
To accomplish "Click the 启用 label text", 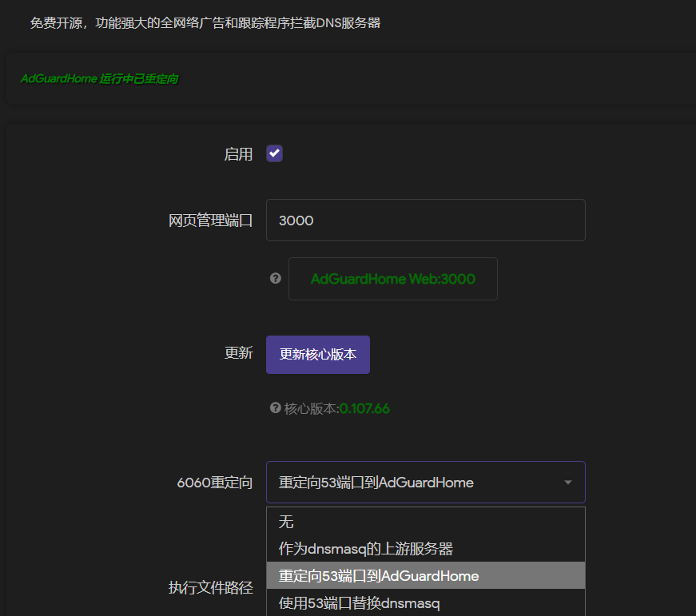I will [x=238, y=154].
